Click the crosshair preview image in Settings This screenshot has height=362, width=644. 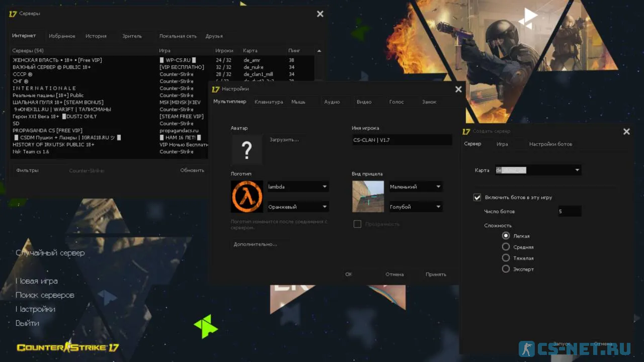click(368, 196)
